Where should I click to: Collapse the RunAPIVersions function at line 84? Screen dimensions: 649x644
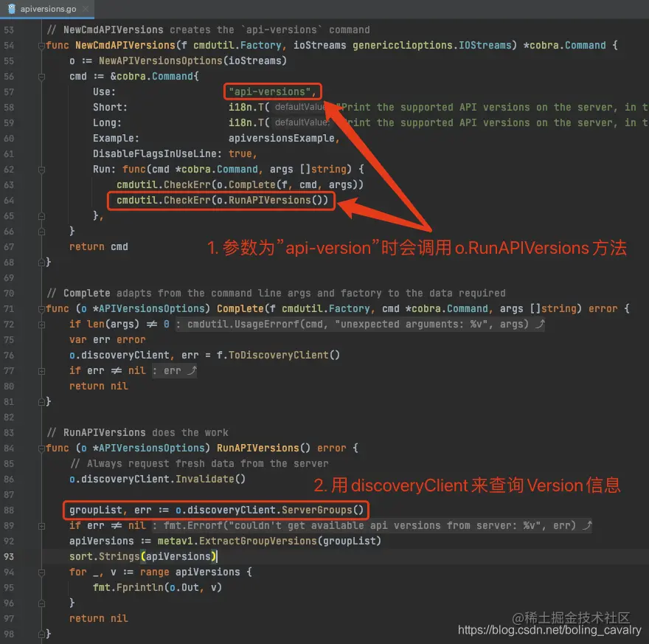coord(41,449)
